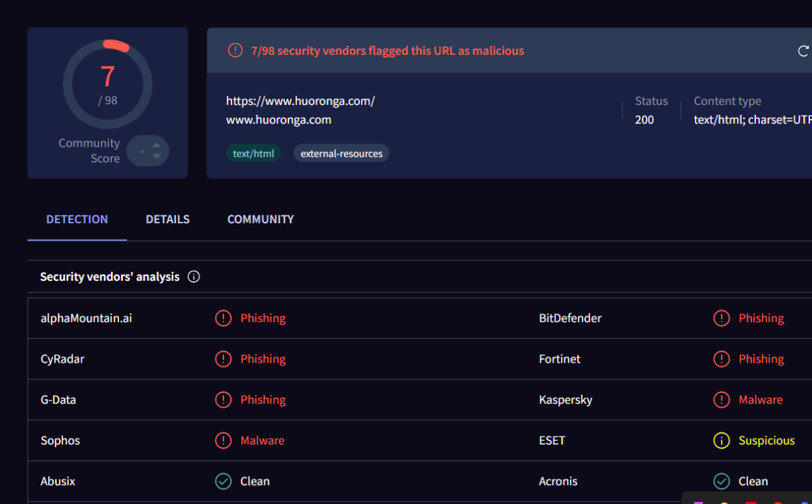This screenshot has width=812, height=504.
Task: Click Acronis clean checkmark icon
Action: tap(721, 481)
